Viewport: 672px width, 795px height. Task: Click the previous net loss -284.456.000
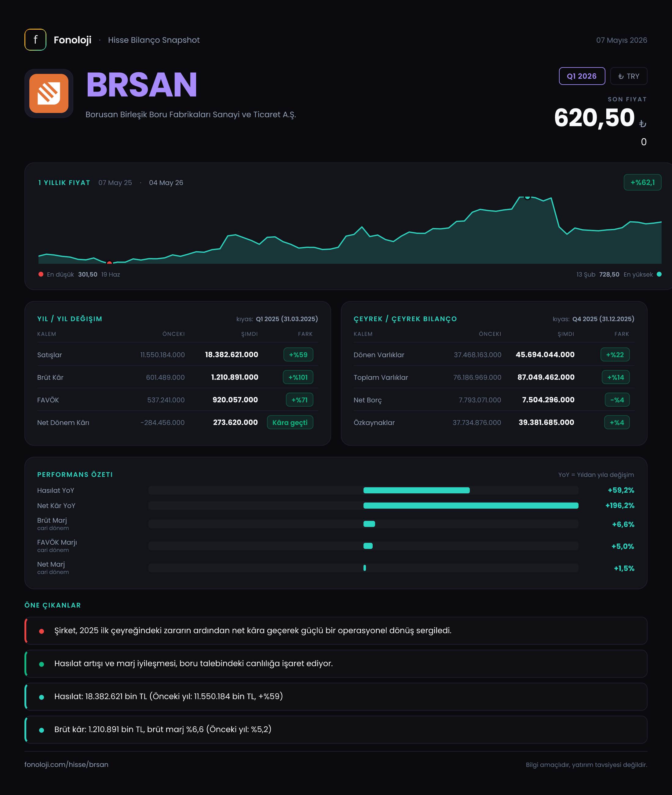(162, 422)
